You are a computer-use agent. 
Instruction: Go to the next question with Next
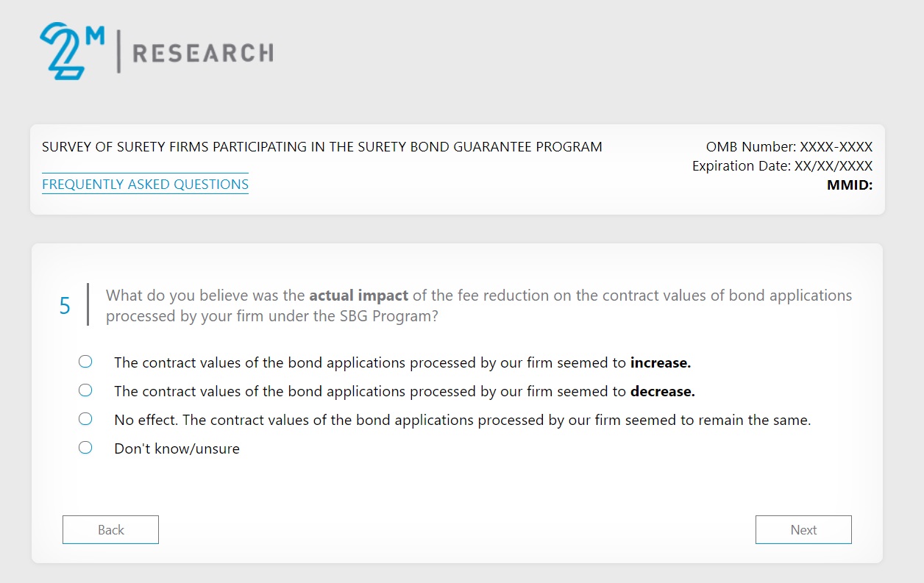point(803,529)
